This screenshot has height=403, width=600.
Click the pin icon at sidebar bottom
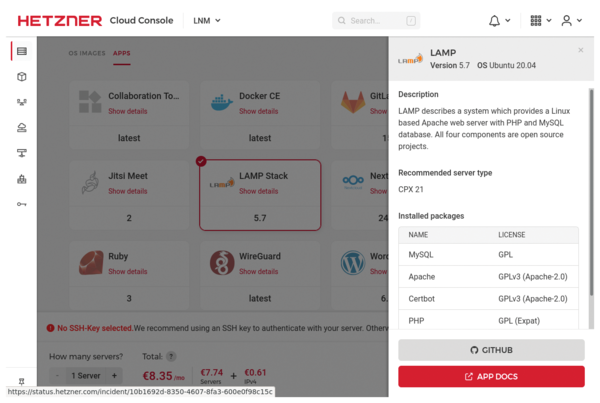(21, 381)
